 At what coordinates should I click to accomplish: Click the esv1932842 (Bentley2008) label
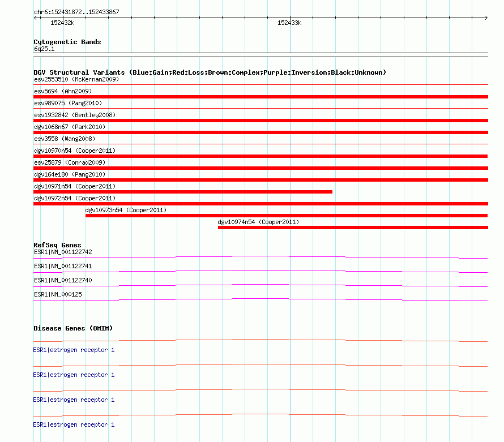(x=75, y=115)
